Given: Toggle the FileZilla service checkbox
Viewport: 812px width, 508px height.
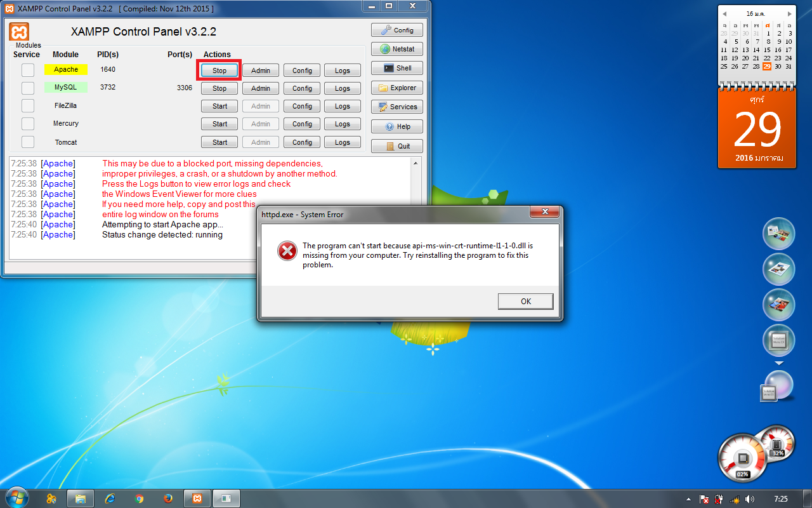Looking at the screenshot, I should click(28, 105).
